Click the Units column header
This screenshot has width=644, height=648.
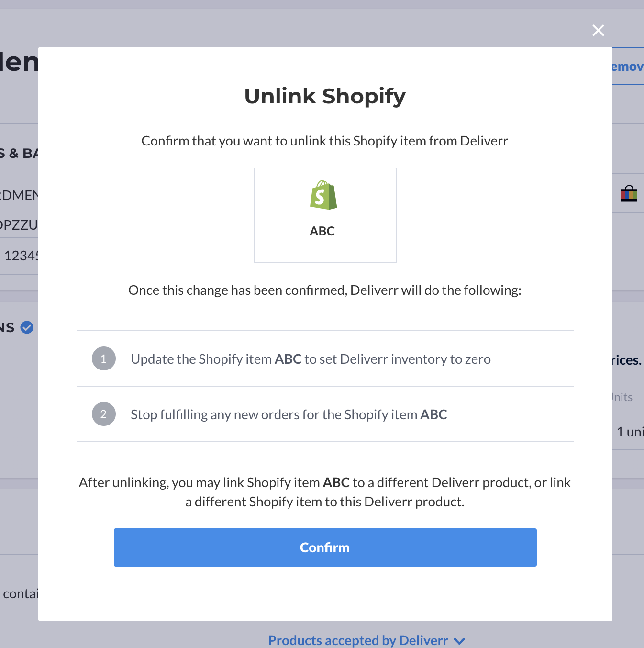coord(622,397)
